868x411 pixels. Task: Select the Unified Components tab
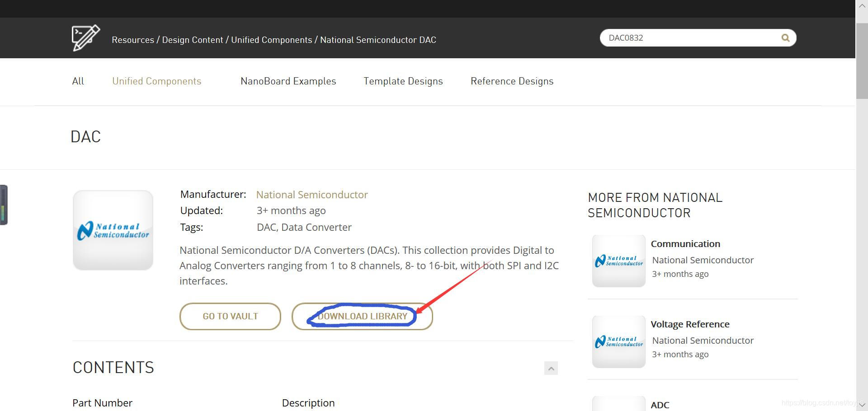[157, 81]
